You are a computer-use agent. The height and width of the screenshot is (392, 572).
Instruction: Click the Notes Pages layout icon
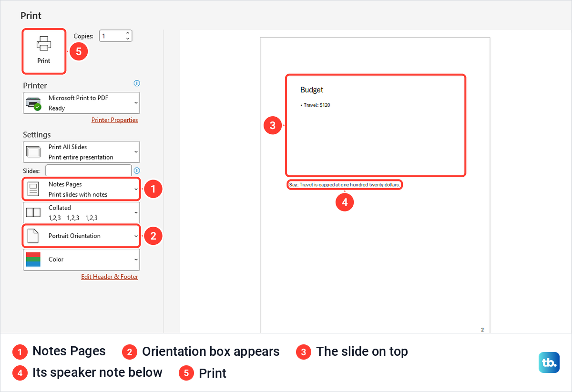pyautogui.click(x=33, y=189)
